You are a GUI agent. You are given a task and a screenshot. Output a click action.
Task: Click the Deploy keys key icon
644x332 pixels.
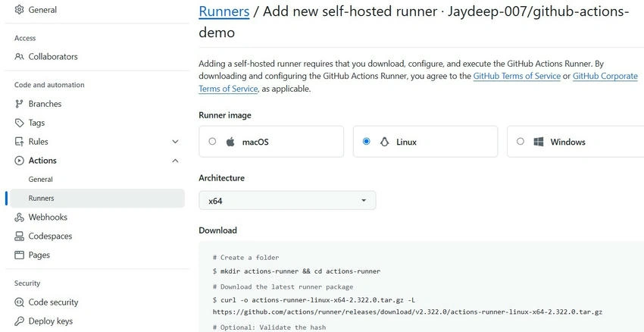click(x=19, y=321)
